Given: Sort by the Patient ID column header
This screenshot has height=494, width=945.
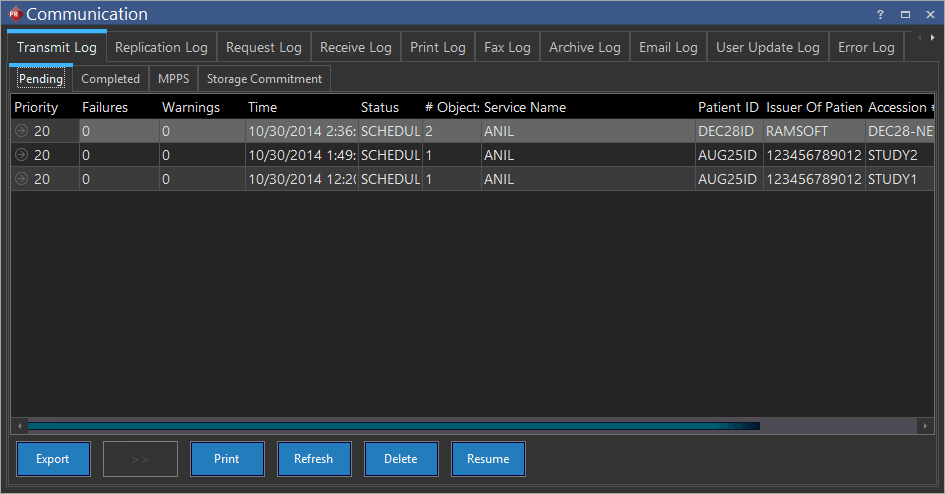Looking at the screenshot, I should pos(728,107).
